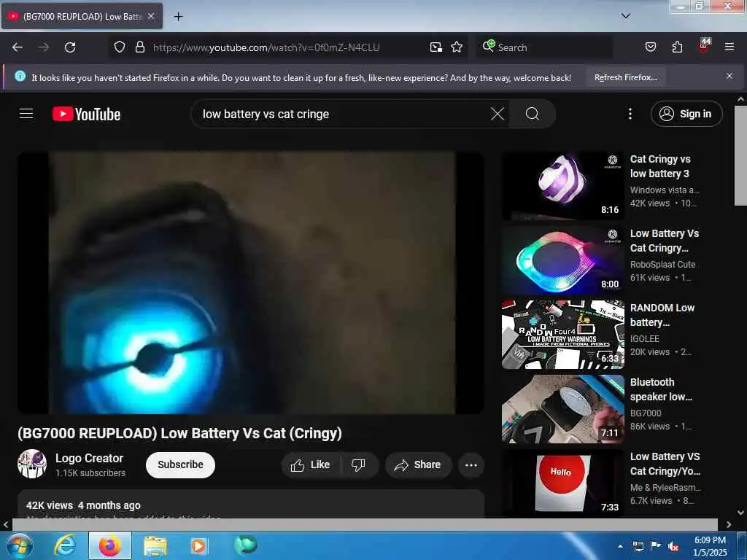This screenshot has width=747, height=560.
Task: Click the Refresh Firefox... button
Action: coord(625,77)
